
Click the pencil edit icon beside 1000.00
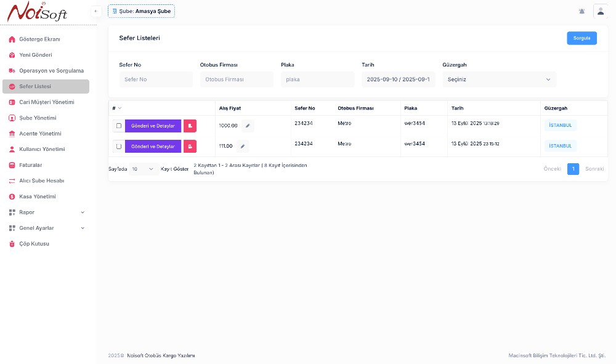[x=248, y=126]
